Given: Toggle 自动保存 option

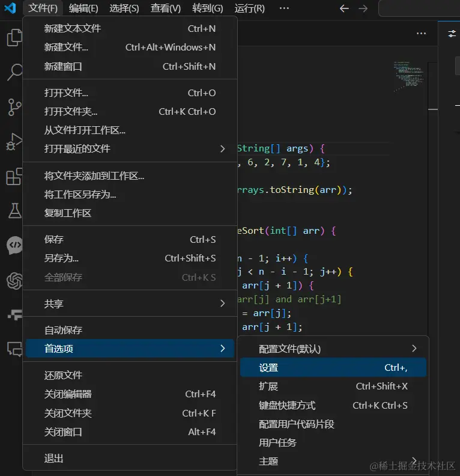Looking at the screenshot, I should (x=130, y=330).
